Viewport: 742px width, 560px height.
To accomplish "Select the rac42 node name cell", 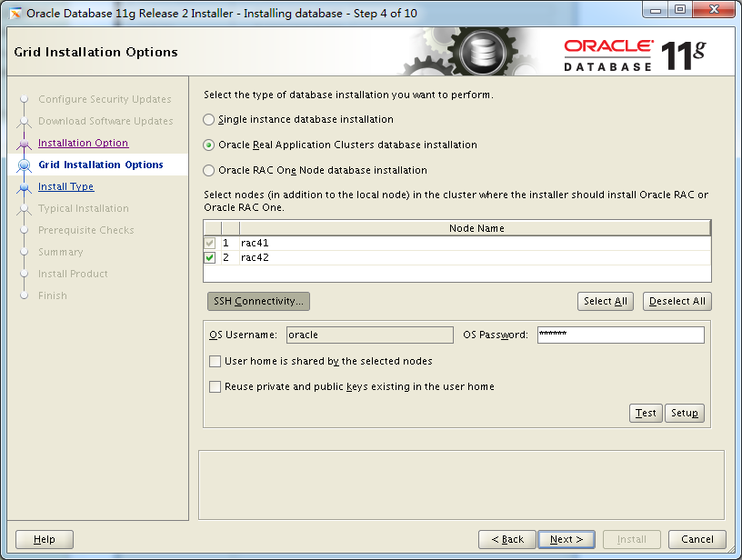I will pyautogui.click(x=476, y=258).
